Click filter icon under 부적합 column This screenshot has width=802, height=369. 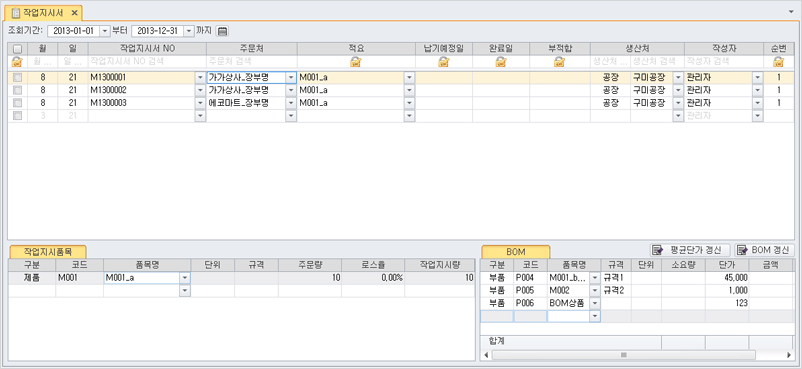tap(560, 62)
